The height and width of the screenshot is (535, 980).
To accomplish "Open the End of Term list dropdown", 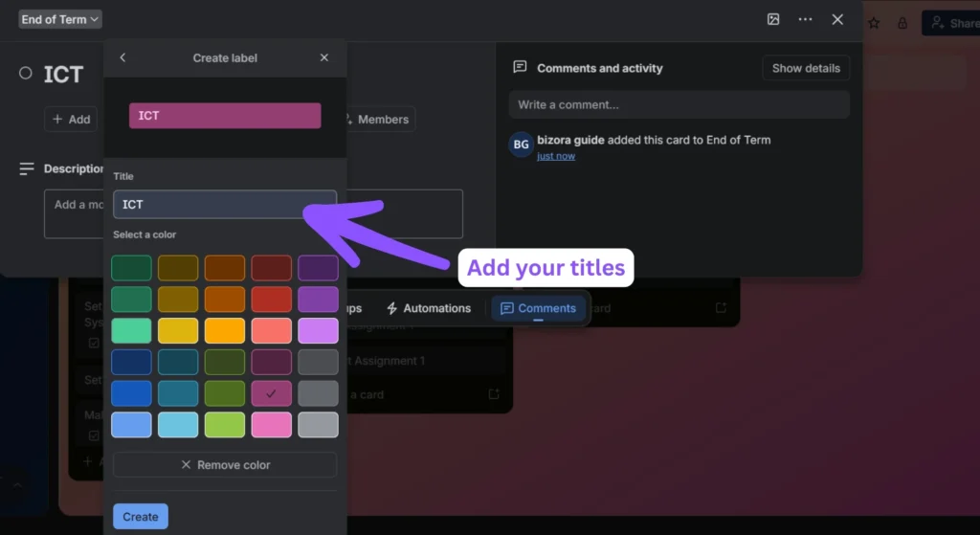I will point(60,19).
